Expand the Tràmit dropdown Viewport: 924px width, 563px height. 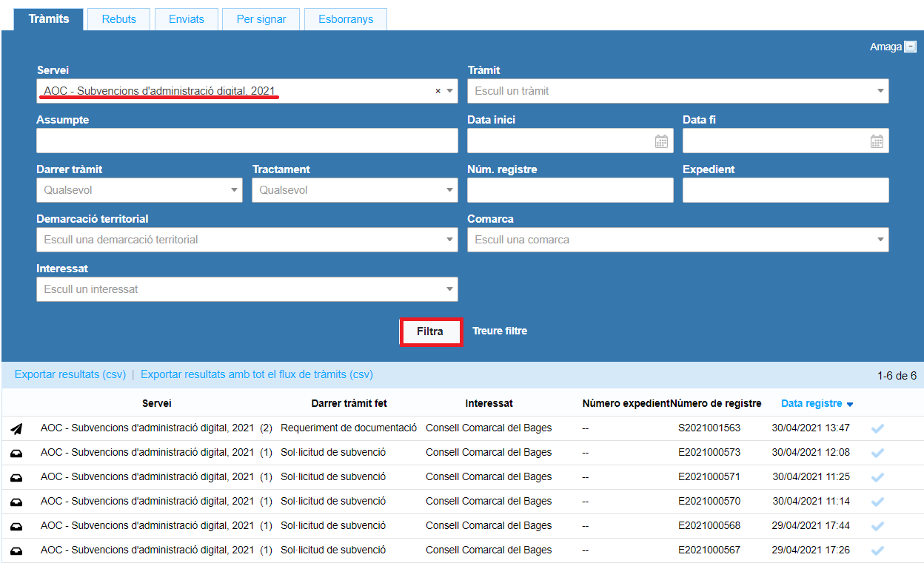coord(677,91)
